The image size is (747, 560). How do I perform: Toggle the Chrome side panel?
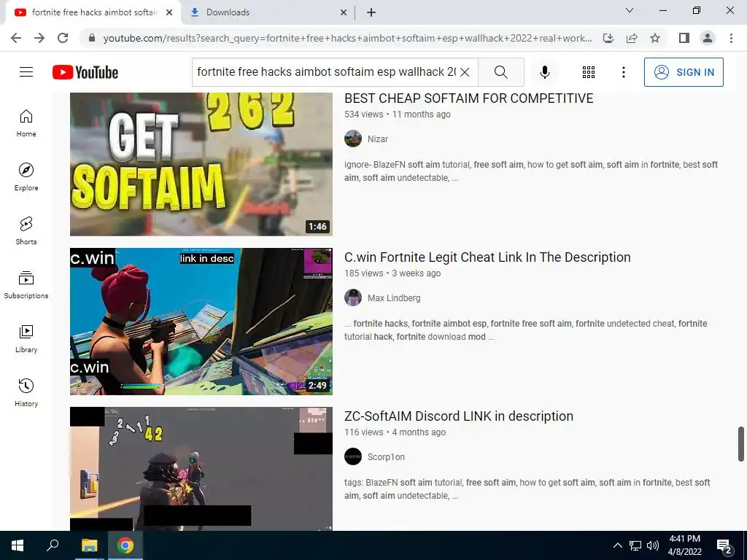click(x=684, y=38)
